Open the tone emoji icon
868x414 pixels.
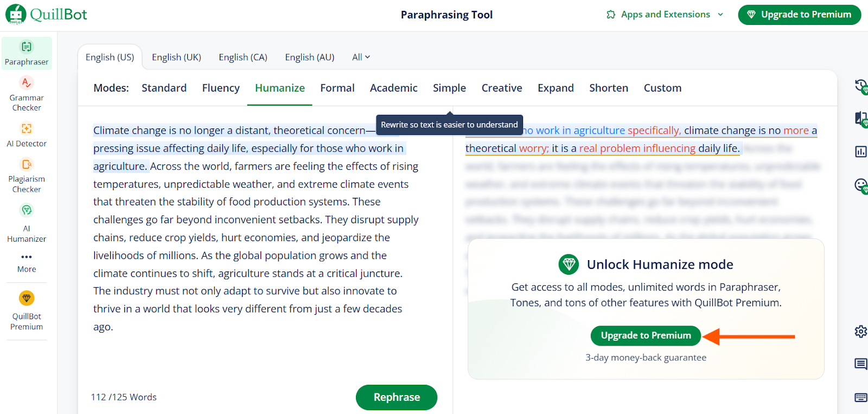pos(861,186)
